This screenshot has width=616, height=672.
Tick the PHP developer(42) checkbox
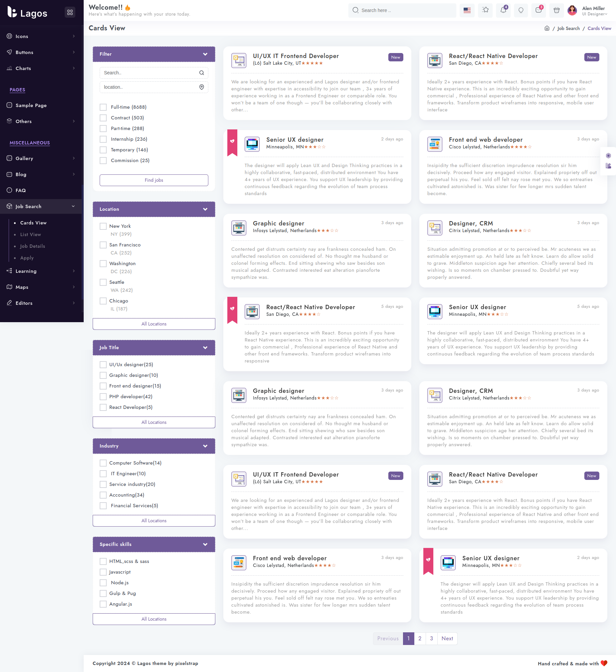103,397
